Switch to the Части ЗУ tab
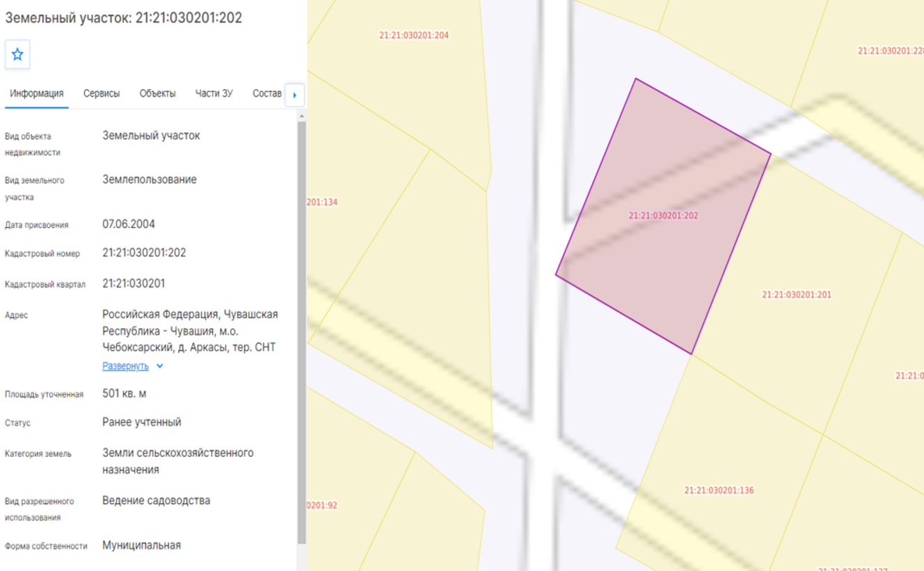Viewport: 924px width, 571px height. coord(214,93)
